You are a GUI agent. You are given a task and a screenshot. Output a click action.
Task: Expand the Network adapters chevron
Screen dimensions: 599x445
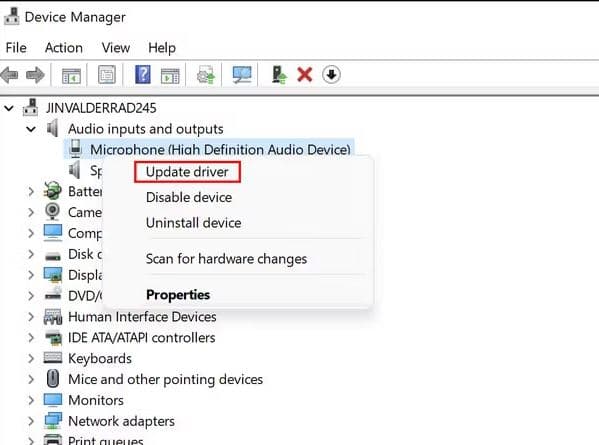click(31, 421)
